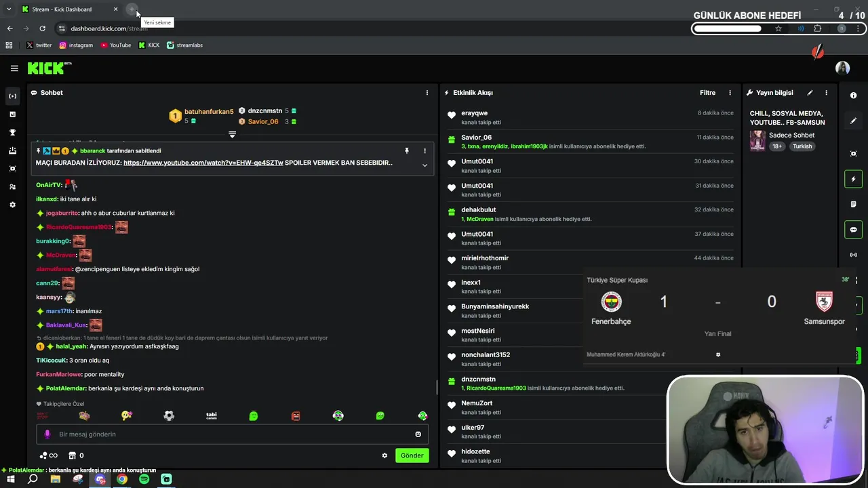
Task: Select the mirielrhothomir follow event
Action: click(590, 262)
